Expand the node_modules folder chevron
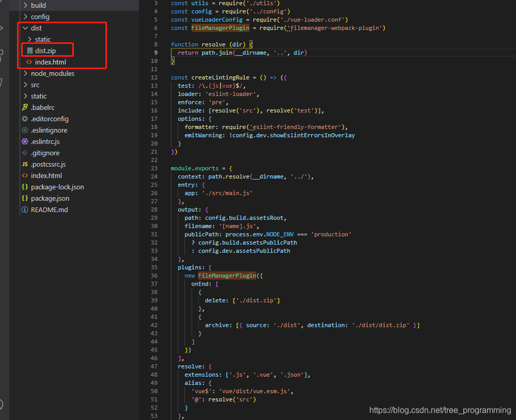516x420 pixels. 25,73
